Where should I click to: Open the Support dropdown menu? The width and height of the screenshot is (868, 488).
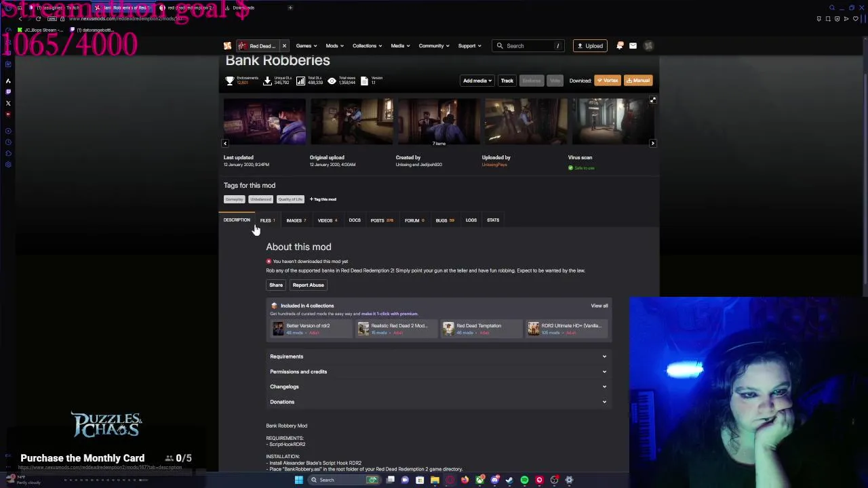coord(469,45)
